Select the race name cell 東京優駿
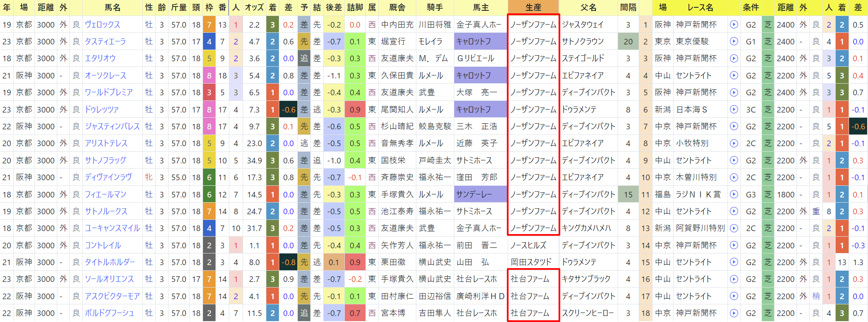The height and width of the screenshot is (322, 868). pos(700,41)
